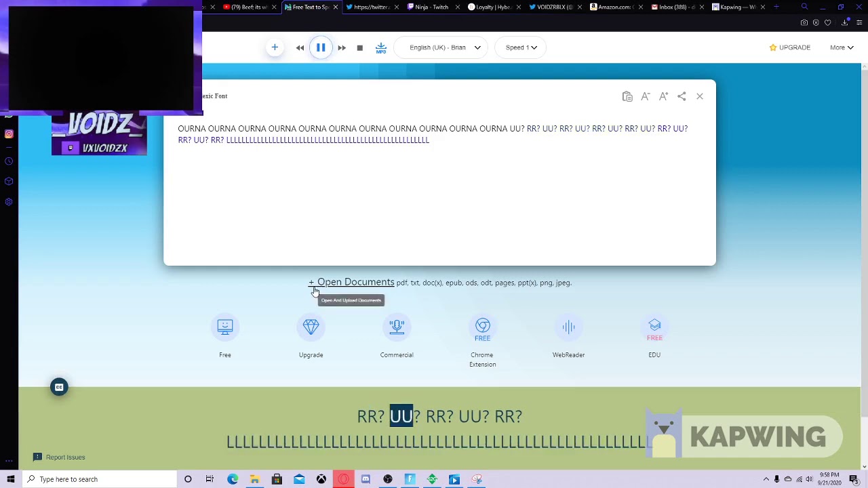Switch to the VOIDZRBLX Twitter tab
The height and width of the screenshot is (488, 868).
[x=555, y=7]
